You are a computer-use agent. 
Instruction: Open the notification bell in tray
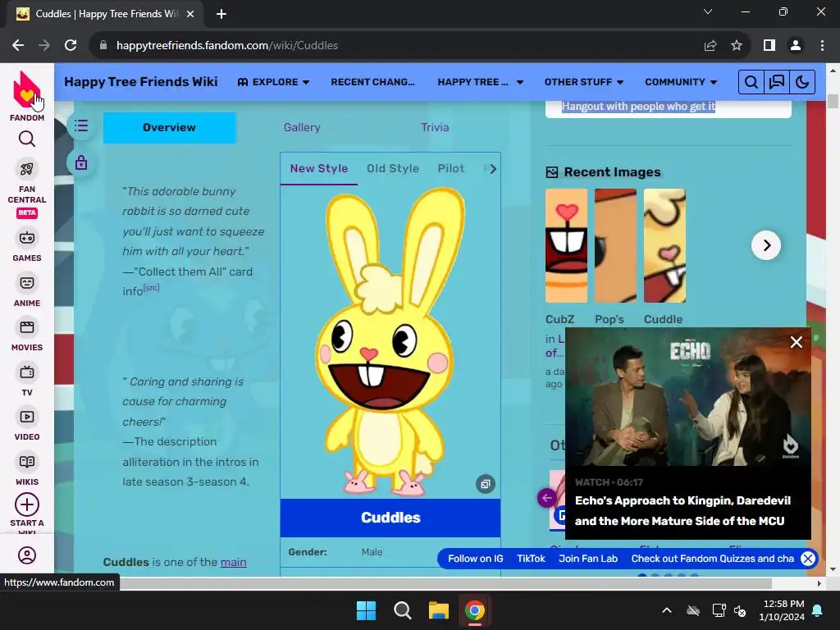[818, 610]
